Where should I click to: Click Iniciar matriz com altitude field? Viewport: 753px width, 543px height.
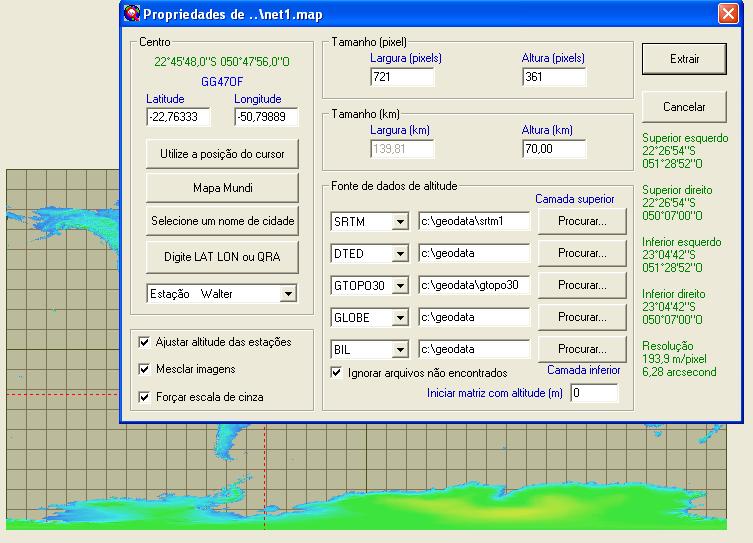(x=594, y=393)
